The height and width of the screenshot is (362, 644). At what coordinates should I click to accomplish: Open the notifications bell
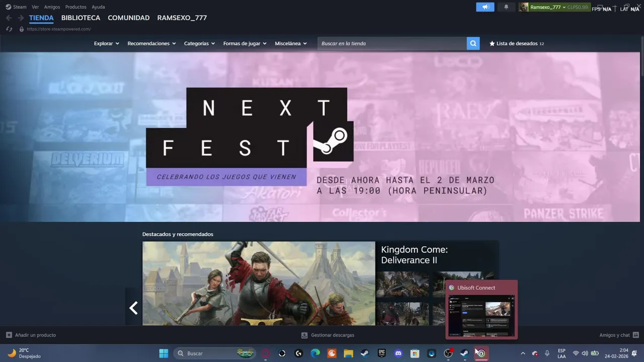(506, 7)
